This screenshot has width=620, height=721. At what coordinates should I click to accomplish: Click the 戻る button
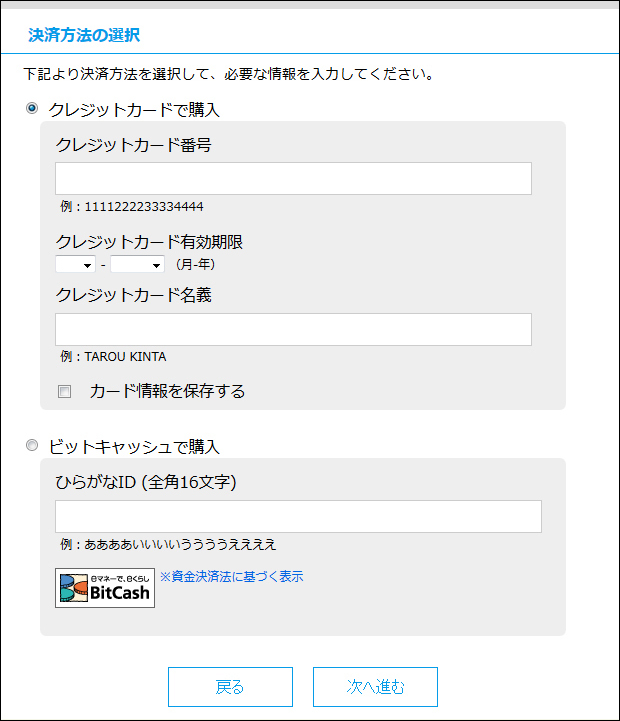(230, 687)
